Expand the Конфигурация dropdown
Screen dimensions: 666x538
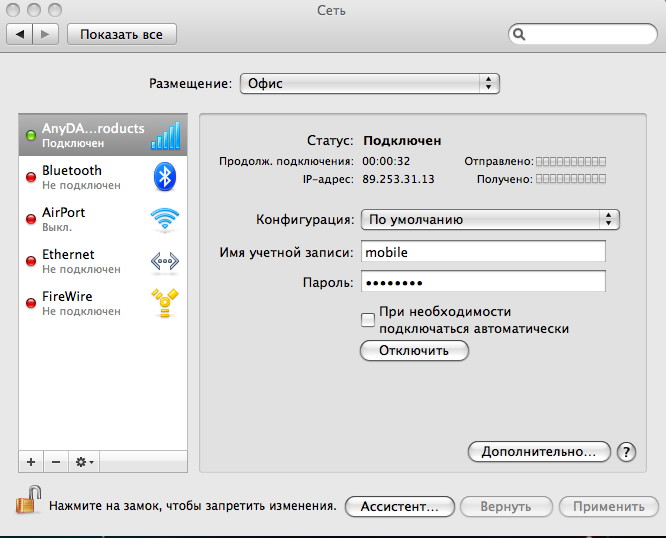[489, 219]
